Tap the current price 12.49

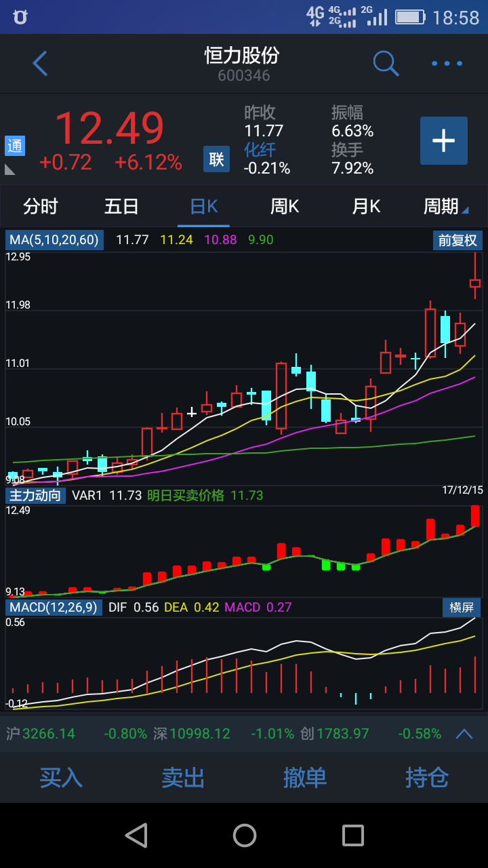pyautogui.click(x=109, y=127)
